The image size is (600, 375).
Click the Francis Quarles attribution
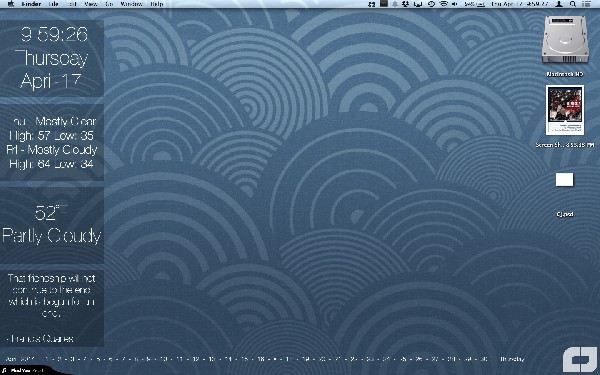[x=40, y=339]
